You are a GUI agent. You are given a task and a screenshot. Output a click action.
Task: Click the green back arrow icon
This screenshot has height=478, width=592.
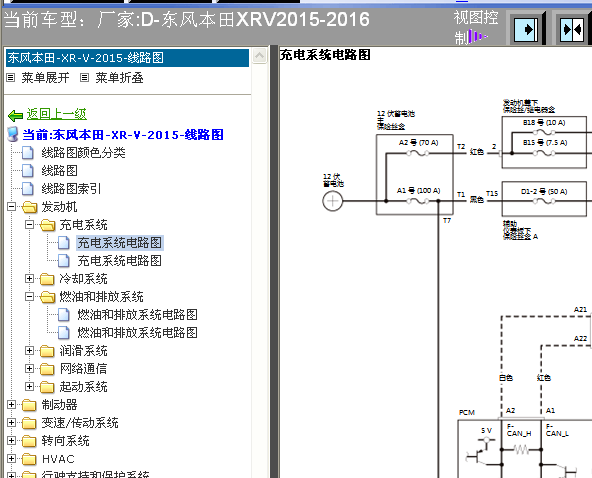click(x=15, y=115)
